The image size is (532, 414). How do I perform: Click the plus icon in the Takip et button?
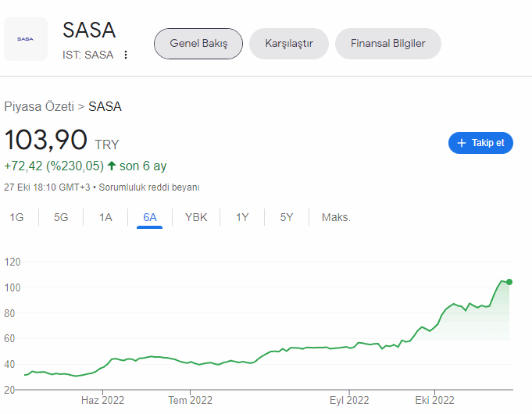[462, 143]
